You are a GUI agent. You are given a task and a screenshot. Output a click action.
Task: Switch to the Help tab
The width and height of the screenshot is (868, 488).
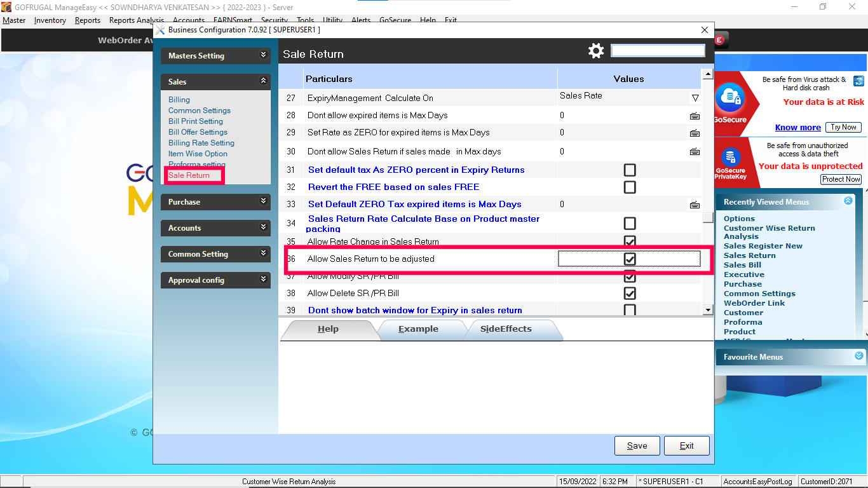coord(328,329)
